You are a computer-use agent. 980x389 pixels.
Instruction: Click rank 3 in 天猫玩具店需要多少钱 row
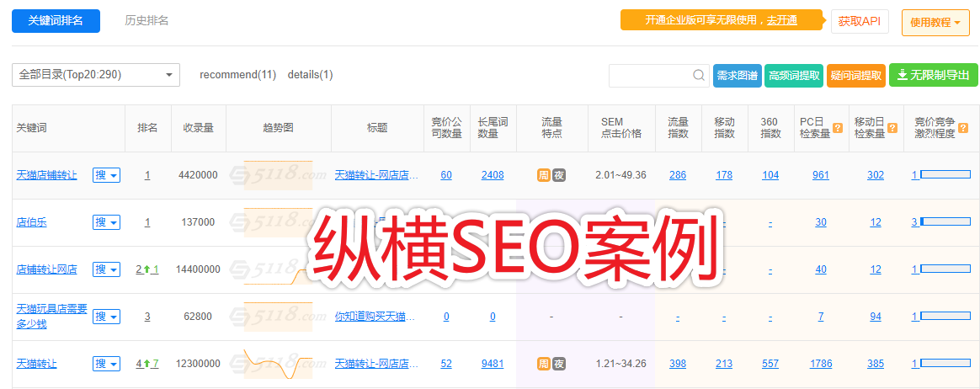(x=147, y=317)
